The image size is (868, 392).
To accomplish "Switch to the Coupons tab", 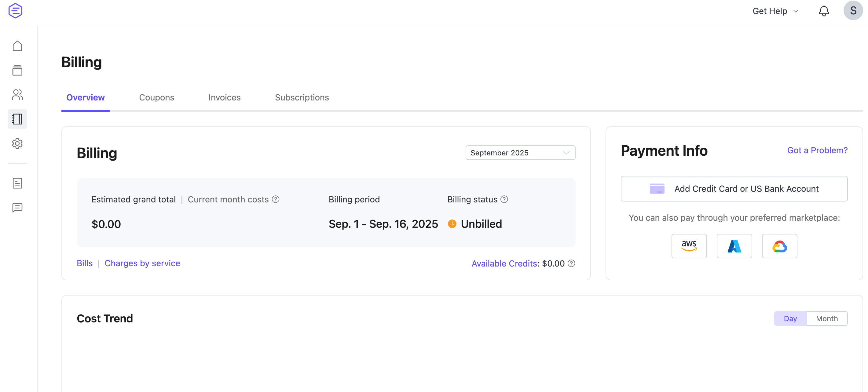I will pyautogui.click(x=156, y=97).
